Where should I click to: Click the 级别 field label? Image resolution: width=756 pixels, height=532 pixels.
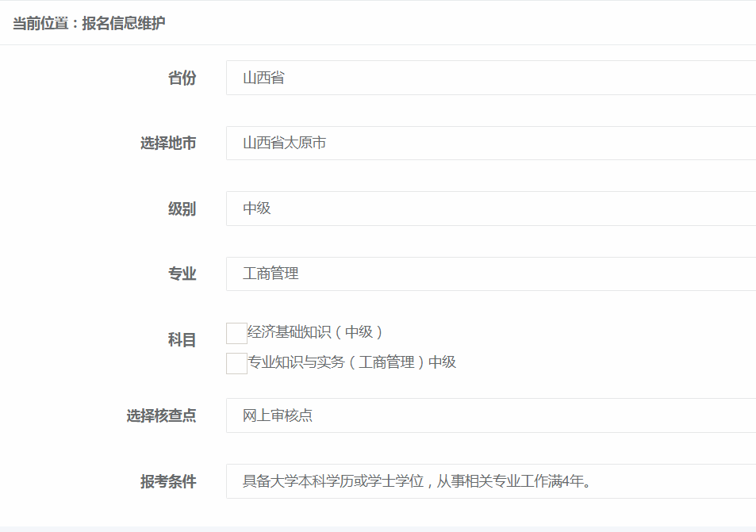(182, 209)
